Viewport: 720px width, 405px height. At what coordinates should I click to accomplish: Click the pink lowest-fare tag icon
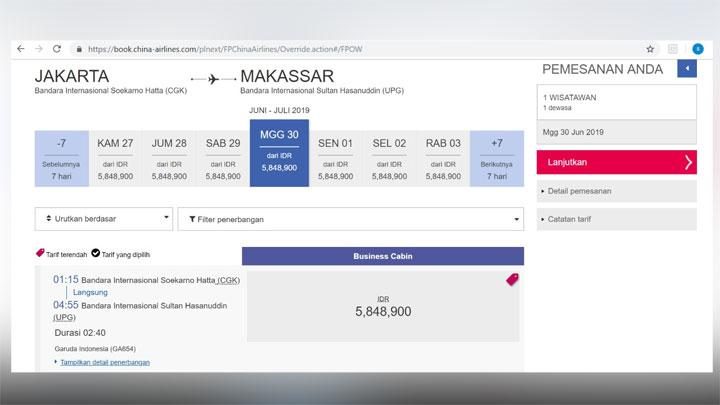(x=512, y=280)
